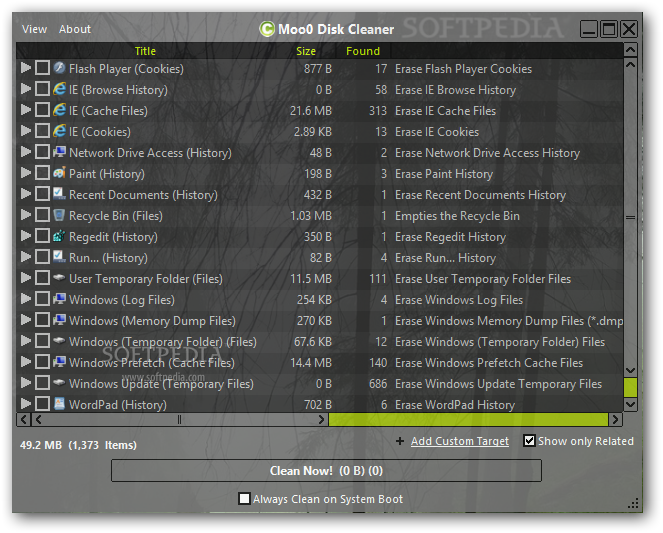
Task: Click the Recycle Bin icon
Action: (59, 215)
